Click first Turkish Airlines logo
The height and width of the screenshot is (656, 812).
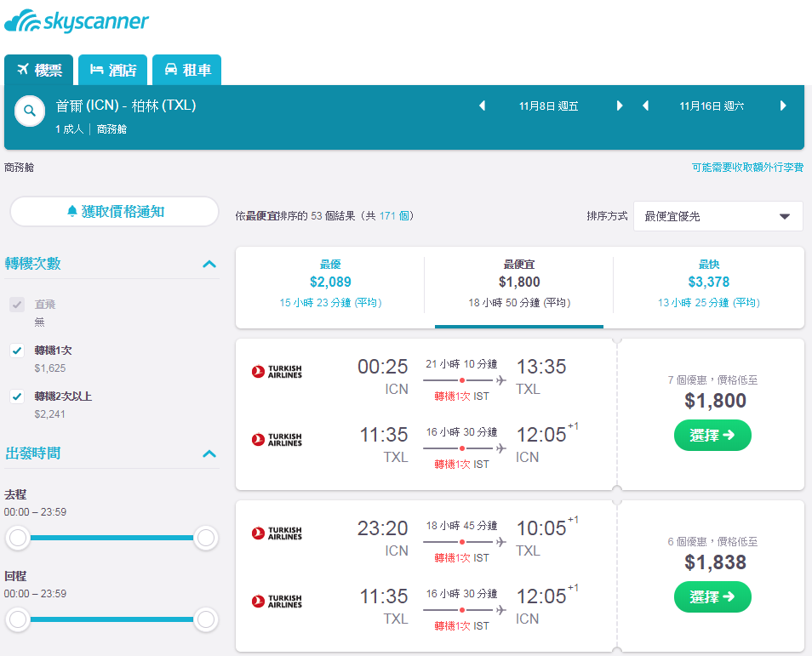pyautogui.click(x=277, y=371)
